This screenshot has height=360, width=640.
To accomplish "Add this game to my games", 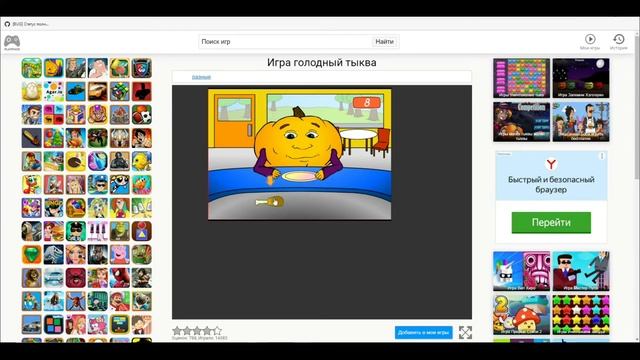I will click(x=424, y=332).
